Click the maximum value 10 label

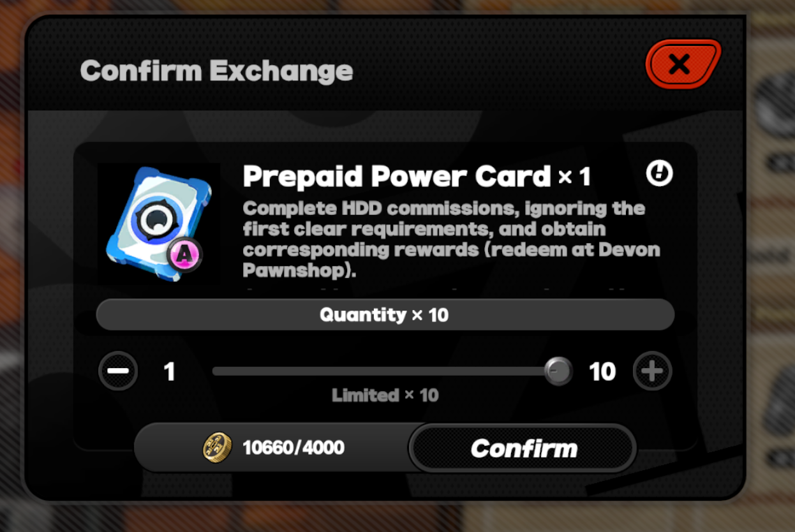[602, 372]
